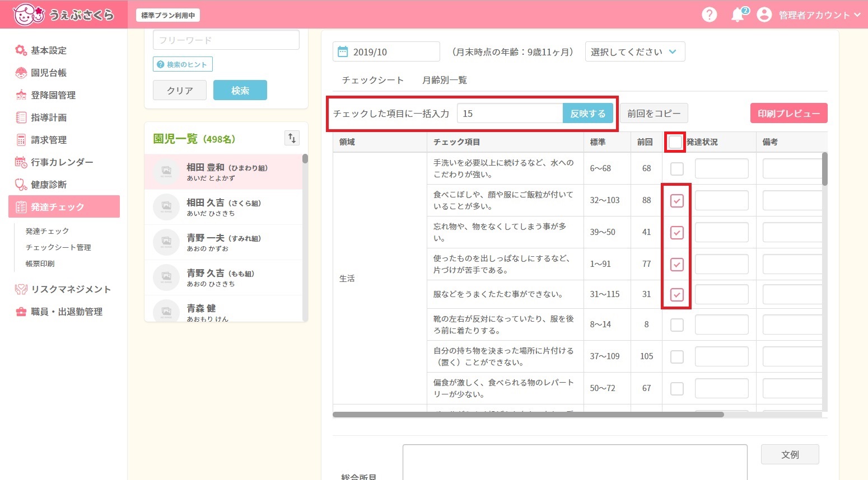Image resolution: width=868 pixels, height=480 pixels.
Task: Click avatar thumbnail of 青野 久吉
Action: [x=166, y=277]
